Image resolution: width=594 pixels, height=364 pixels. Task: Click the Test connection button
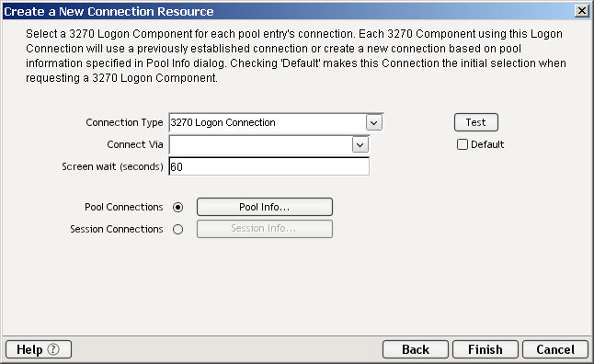[475, 122]
